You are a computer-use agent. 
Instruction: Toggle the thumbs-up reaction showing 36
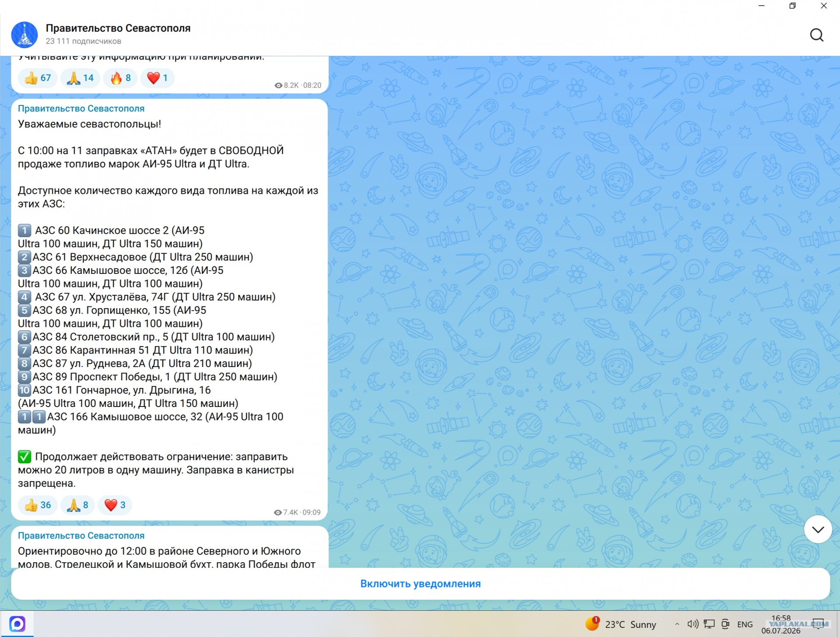click(38, 505)
